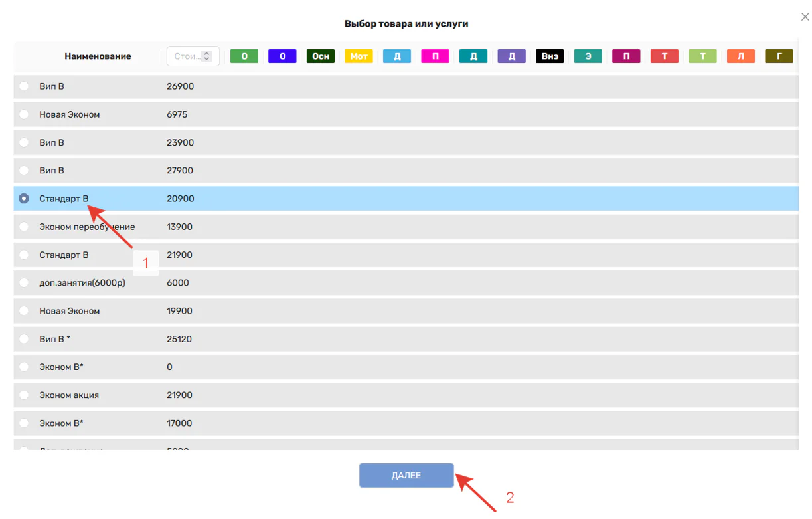The image size is (812, 519).
Task: Choose the Эконом переобучение radio option
Action: pos(24,227)
